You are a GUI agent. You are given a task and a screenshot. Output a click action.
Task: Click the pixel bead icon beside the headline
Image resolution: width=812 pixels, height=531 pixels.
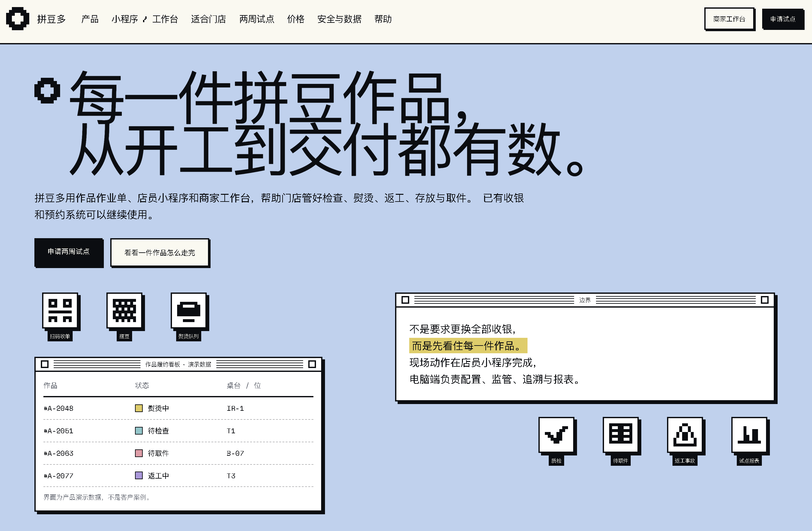pyautogui.click(x=47, y=91)
